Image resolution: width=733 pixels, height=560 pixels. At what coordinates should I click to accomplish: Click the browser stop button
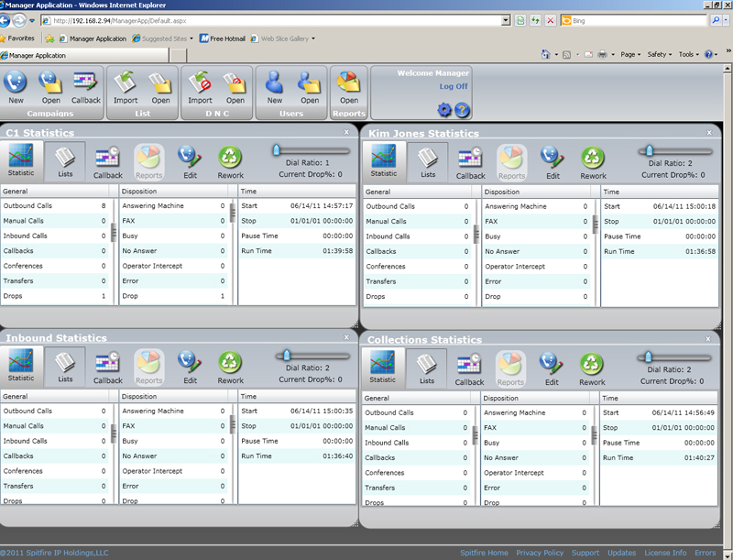[x=551, y=20]
